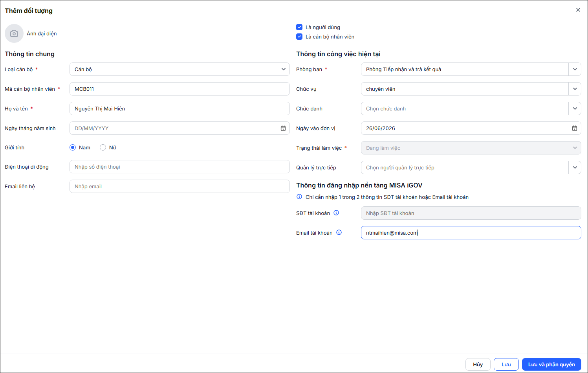This screenshot has height=373, width=588.
Task: Click the camera avatar upload icon
Action: (14, 33)
